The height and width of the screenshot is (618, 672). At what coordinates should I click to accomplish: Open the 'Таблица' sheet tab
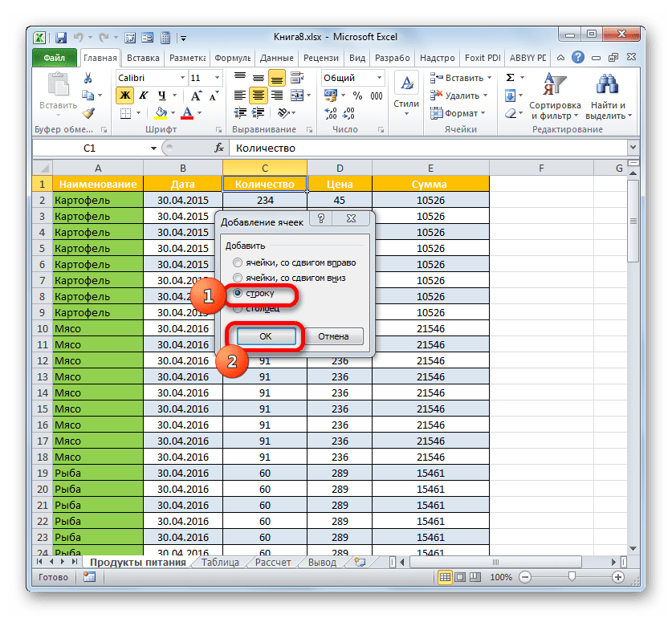click(x=220, y=563)
